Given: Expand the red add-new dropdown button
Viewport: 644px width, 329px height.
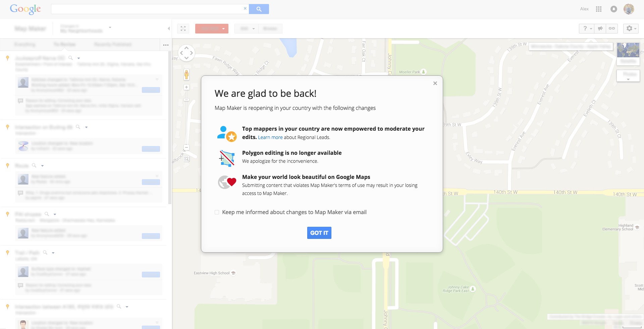Looking at the screenshot, I should pos(212,28).
